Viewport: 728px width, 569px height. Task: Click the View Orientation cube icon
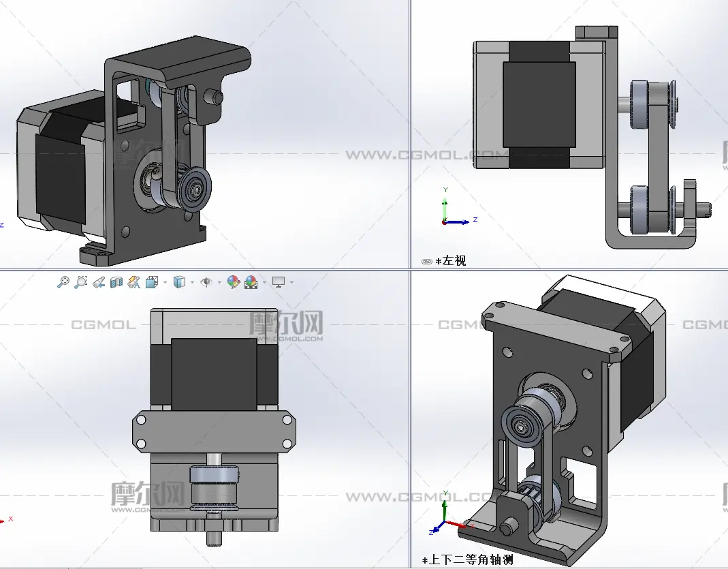[152, 281]
